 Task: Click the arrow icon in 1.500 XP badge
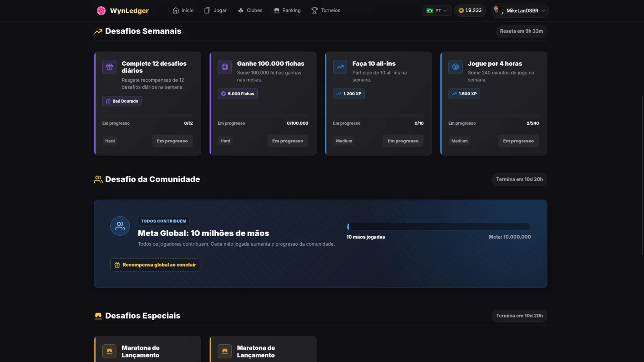tap(454, 94)
